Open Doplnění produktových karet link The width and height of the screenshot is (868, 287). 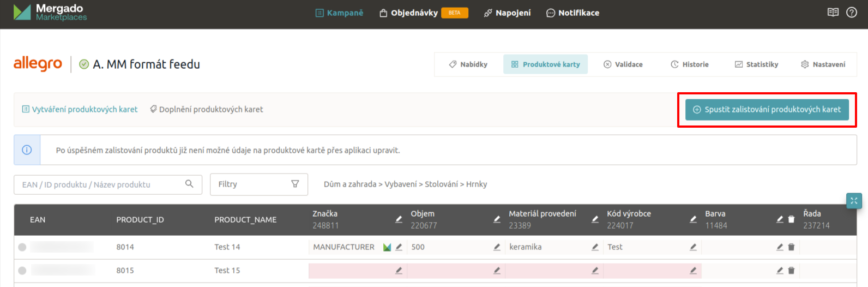tap(206, 110)
